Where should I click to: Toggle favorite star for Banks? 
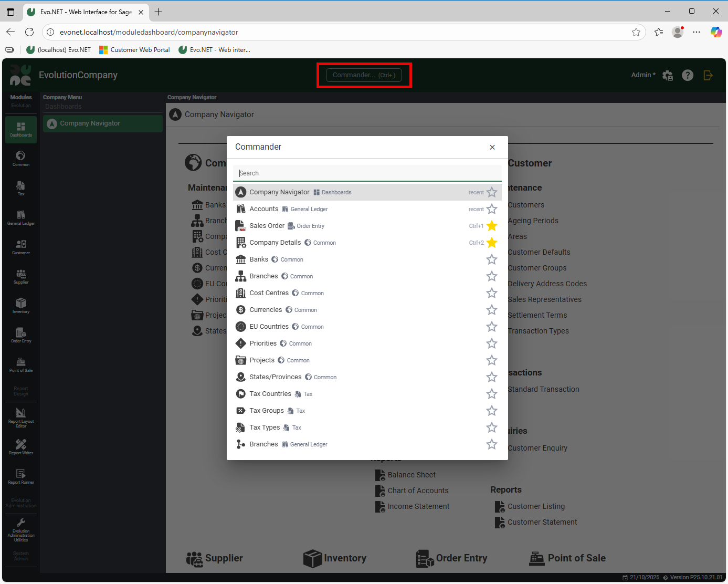click(x=491, y=259)
